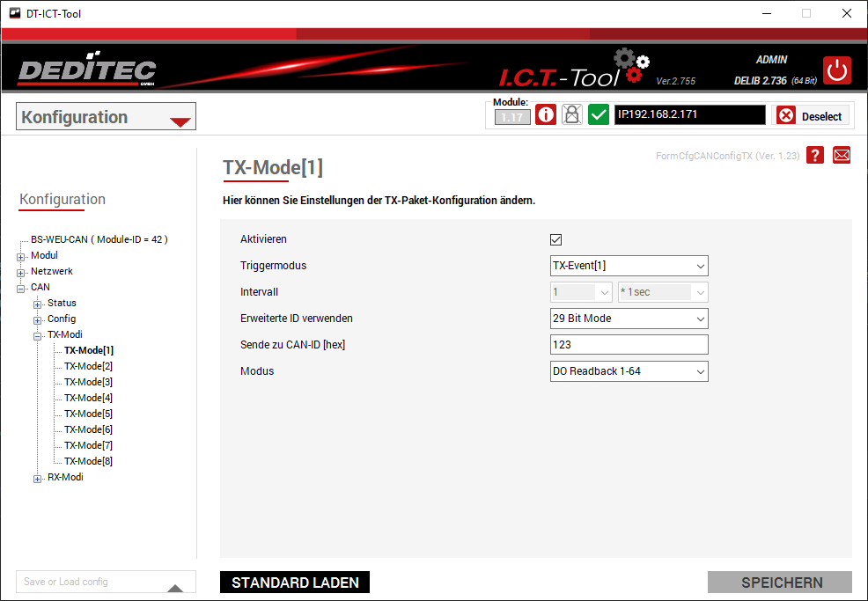Open module info via red info icon
Image resolution: width=868 pixels, height=601 pixels.
[x=546, y=115]
